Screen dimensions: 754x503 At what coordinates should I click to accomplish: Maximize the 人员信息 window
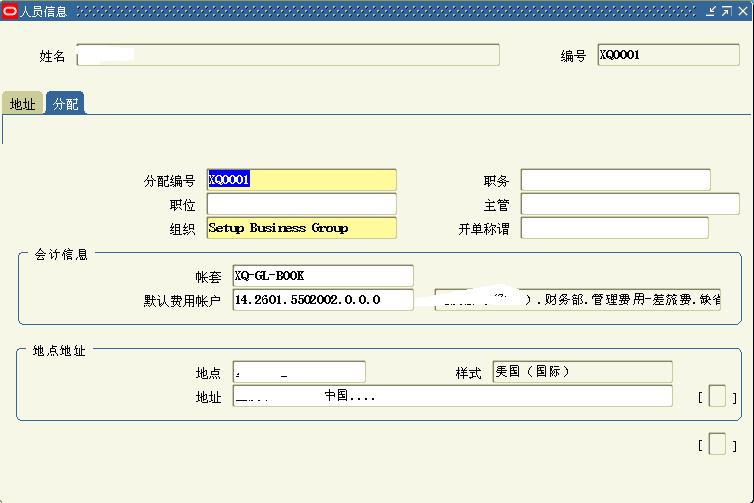(x=726, y=11)
